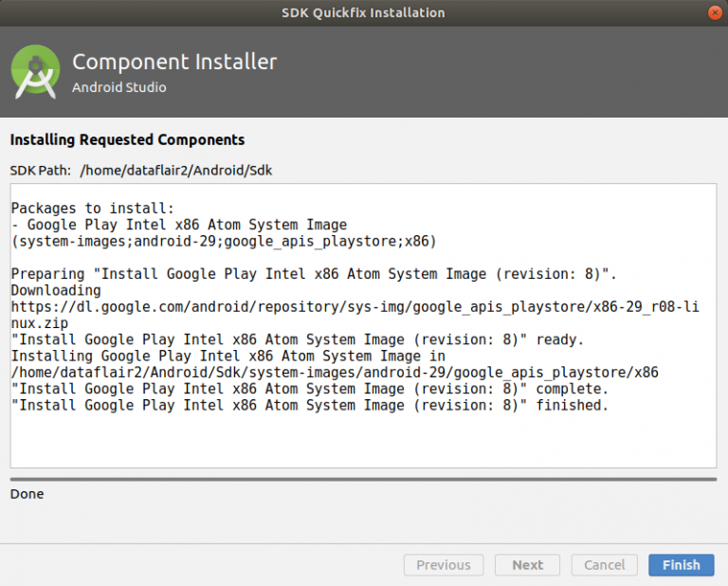Click the Next button
The image size is (728, 586).
[x=527, y=564]
